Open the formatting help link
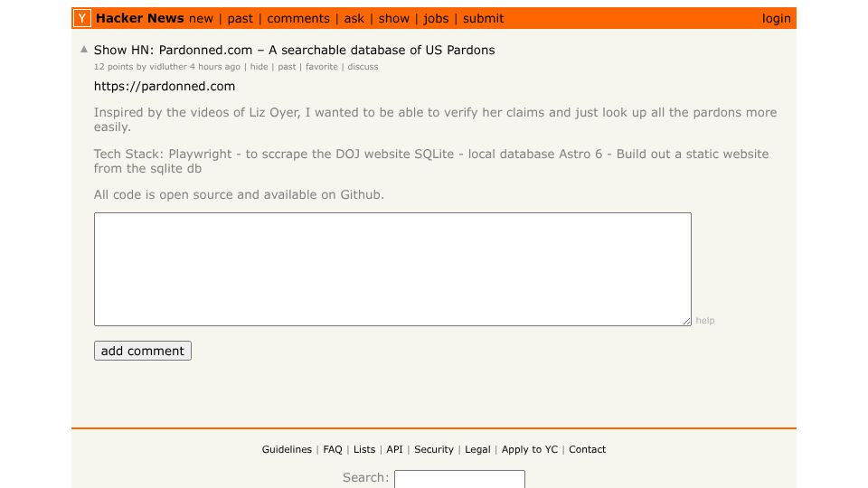Screen dimensions: 868x488 pyautogui.click(x=704, y=320)
